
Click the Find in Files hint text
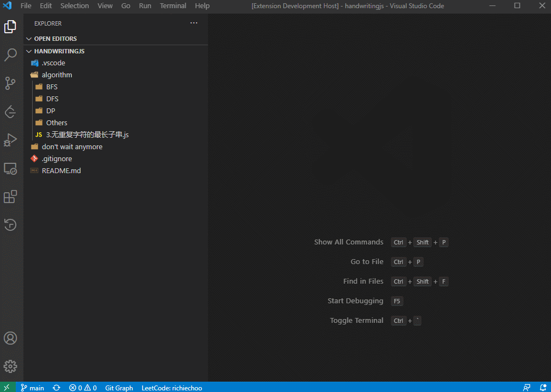pos(363,281)
